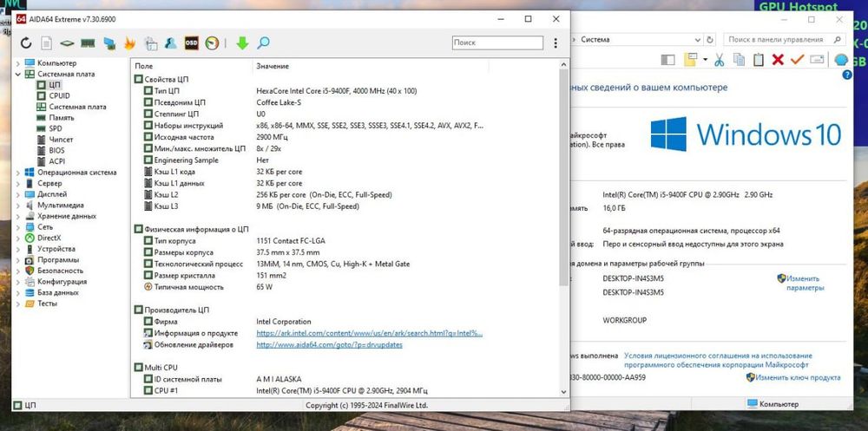Click the gauge dial toolbar icon
Image resolution: width=868 pixels, height=431 pixels.
point(212,43)
